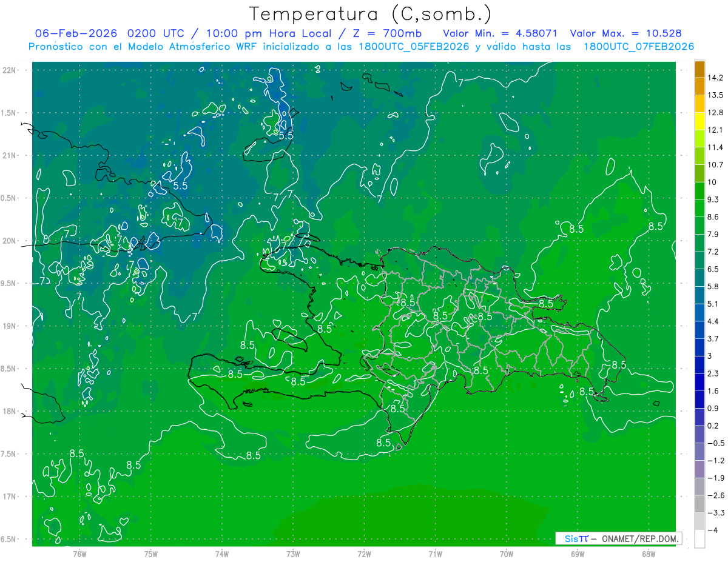
Task: Click the colorbar value "10.7"
Action: [716, 165]
